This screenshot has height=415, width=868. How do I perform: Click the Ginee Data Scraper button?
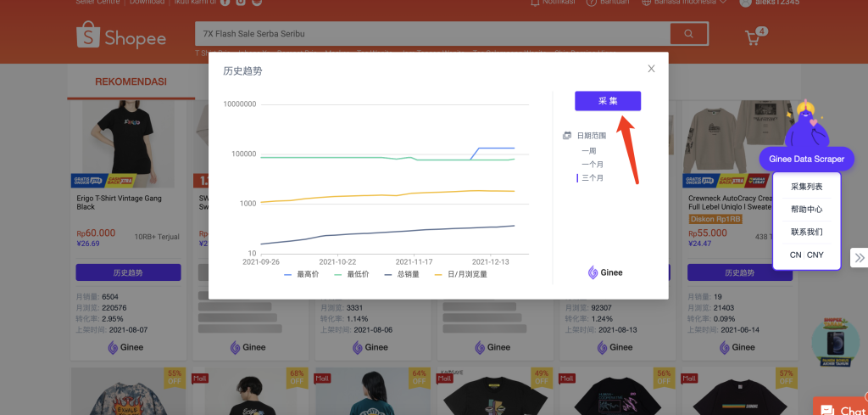point(807,159)
